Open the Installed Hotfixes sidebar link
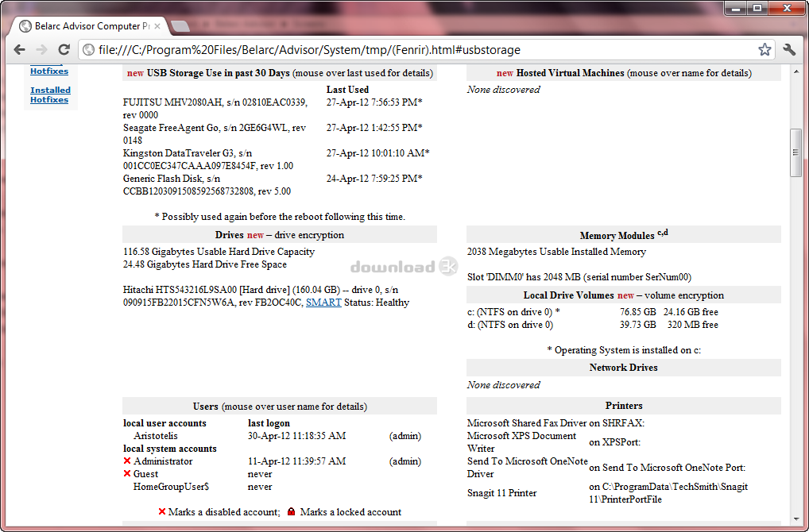The height and width of the screenshot is (532, 809). pyautogui.click(x=50, y=94)
